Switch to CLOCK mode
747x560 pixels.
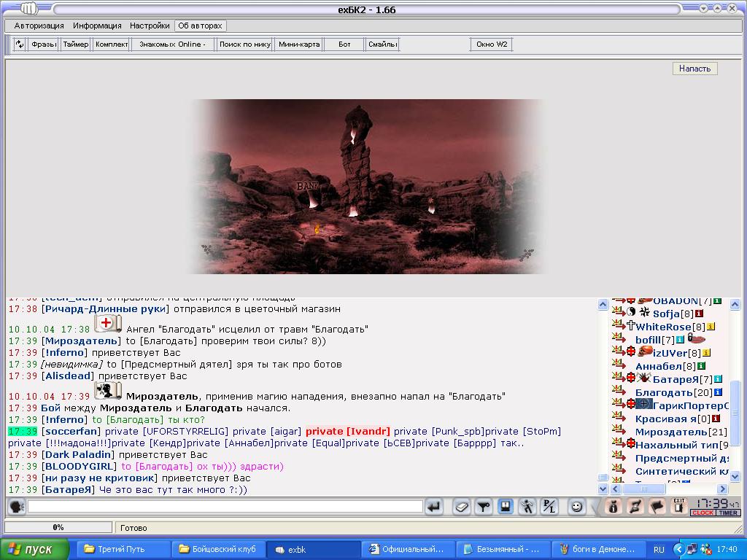(x=703, y=513)
